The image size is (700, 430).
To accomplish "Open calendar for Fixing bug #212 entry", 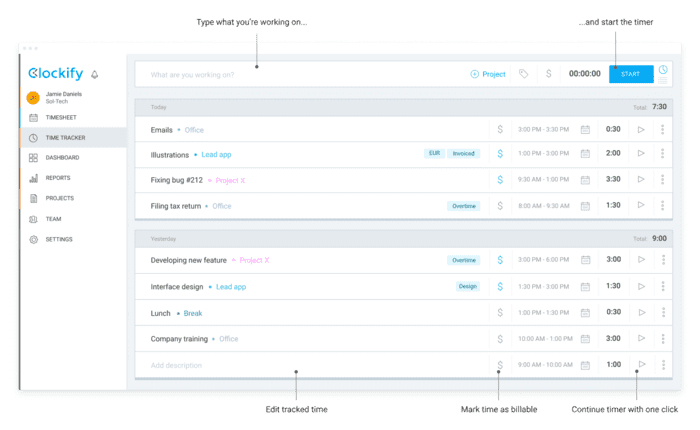I will [585, 180].
